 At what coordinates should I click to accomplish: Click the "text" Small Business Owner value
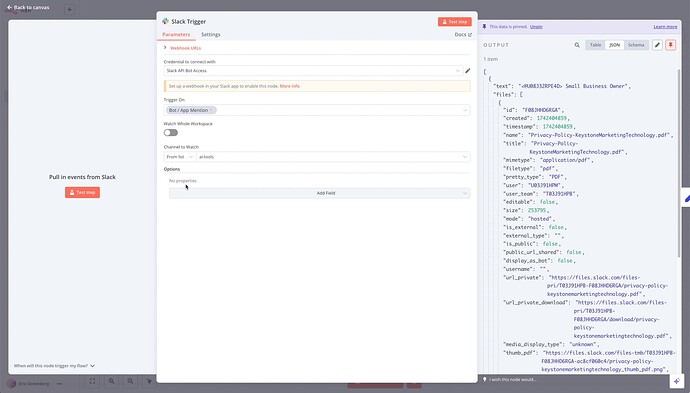pyautogui.click(x=574, y=86)
